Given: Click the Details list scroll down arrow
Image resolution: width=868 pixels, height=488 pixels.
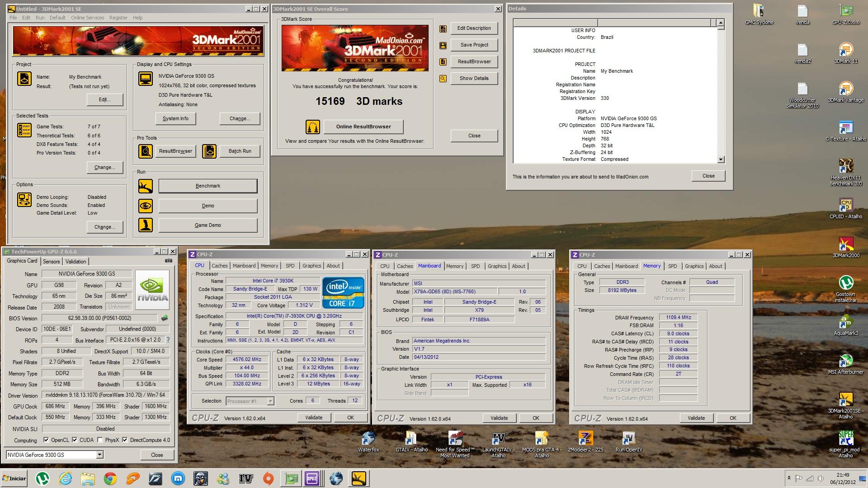Looking at the screenshot, I should coord(721,160).
